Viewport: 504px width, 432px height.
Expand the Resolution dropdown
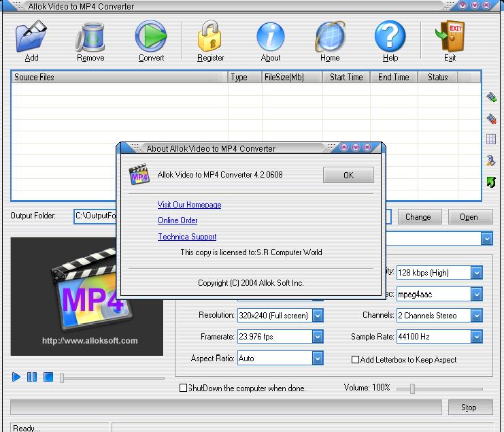click(318, 315)
